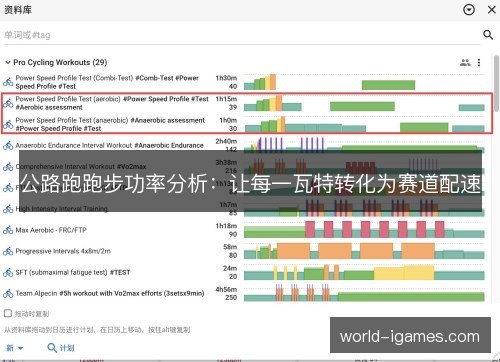The width and height of the screenshot is (500, 362).
Task: Click bike icon beside SFT fatigue test
Action: 8,272
